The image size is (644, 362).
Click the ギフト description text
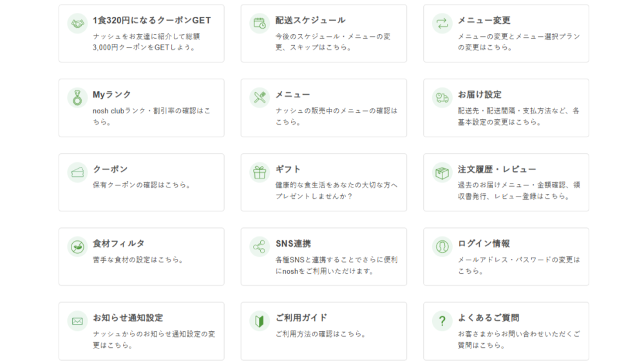click(x=336, y=191)
